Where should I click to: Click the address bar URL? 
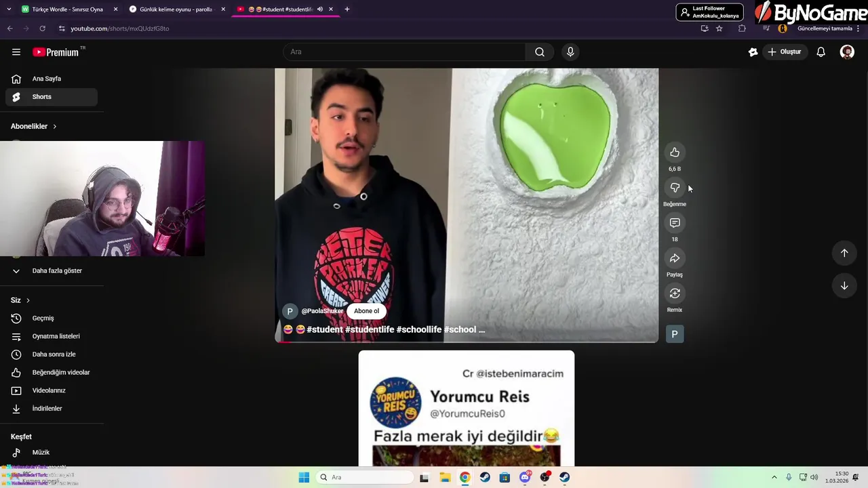120,28
